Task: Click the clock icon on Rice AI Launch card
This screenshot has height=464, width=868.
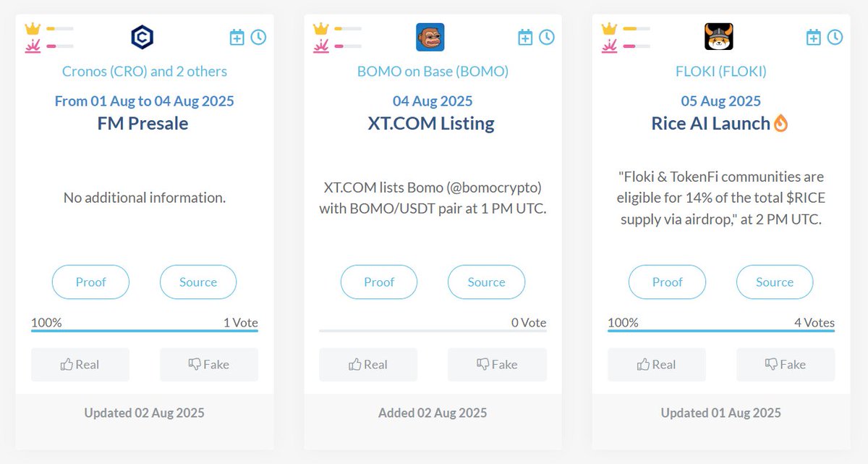Action: point(835,37)
